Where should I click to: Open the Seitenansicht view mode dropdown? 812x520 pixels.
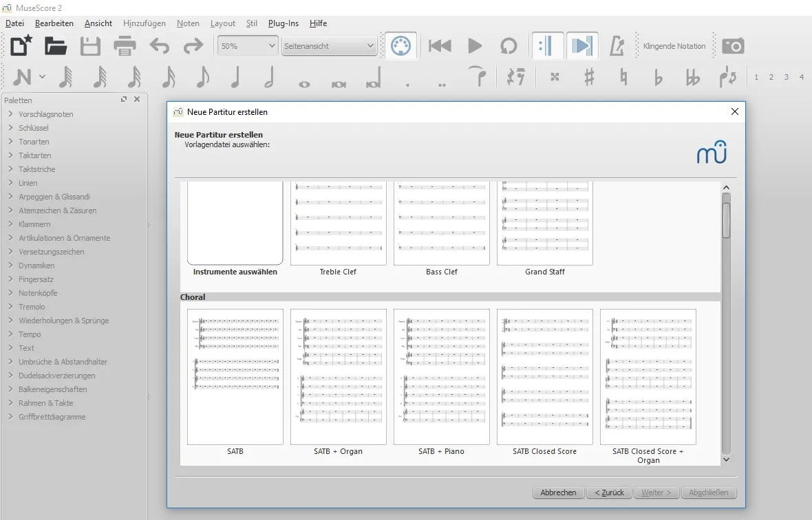(329, 46)
